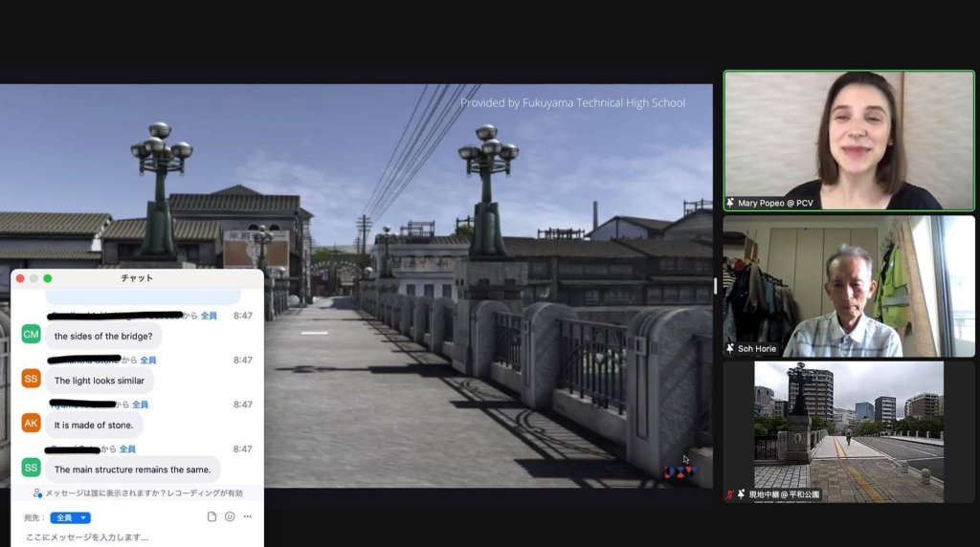Click the muted microphone icon on bottom tile
The height and width of the screenshot is (547, 980).
(x=729, y=494)
